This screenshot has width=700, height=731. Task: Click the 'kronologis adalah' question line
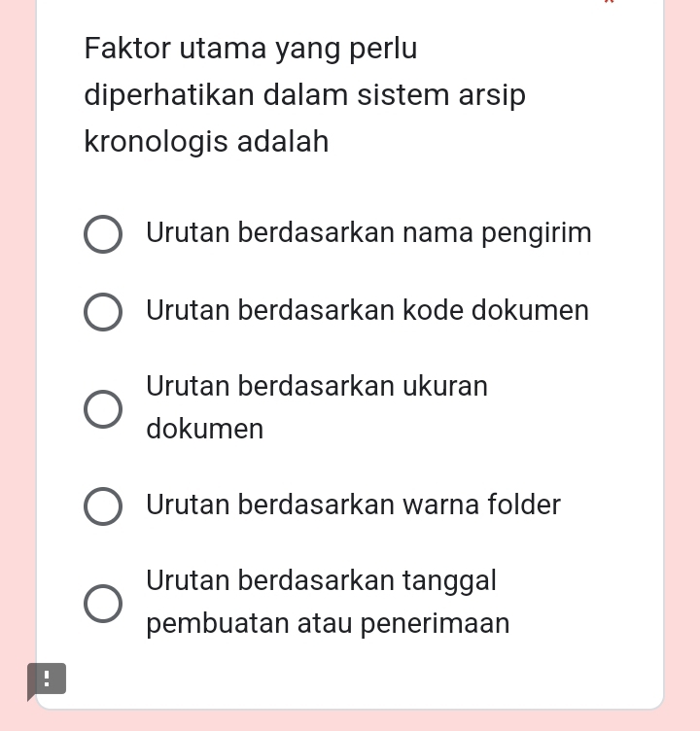tap(206, 142)
